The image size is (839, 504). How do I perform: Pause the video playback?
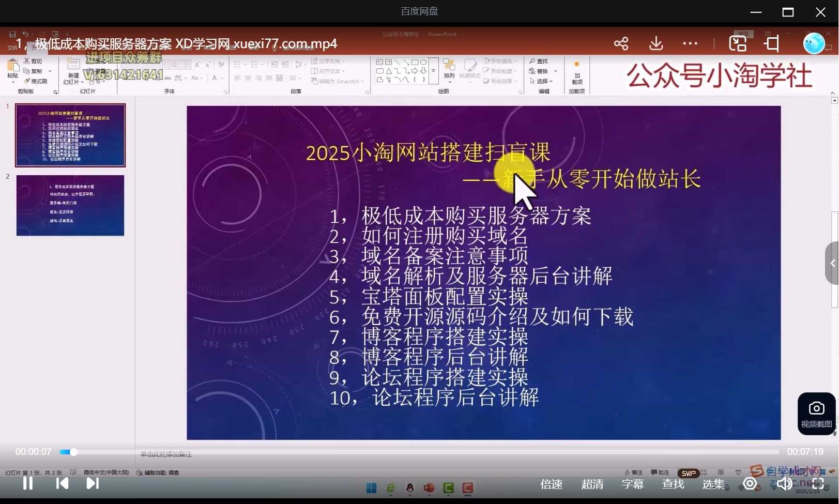click(x=27, y=483)
